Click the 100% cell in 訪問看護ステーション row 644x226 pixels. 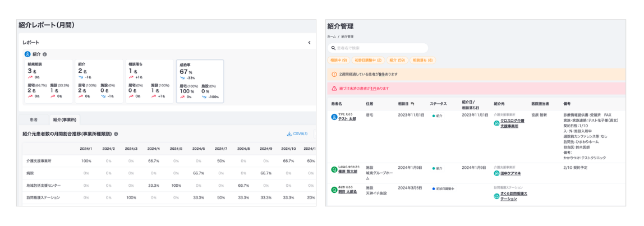click(x=131, y=197)
